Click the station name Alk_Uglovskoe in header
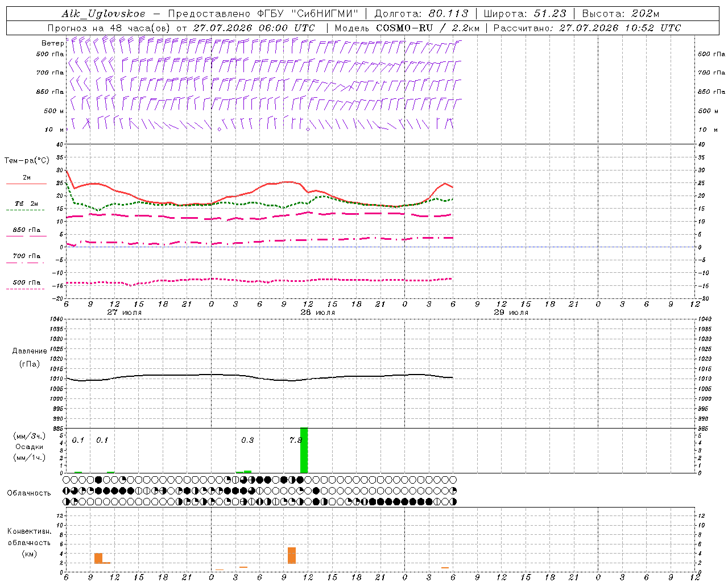This screenshot has width=728, height=582. [x=104, y=14]
